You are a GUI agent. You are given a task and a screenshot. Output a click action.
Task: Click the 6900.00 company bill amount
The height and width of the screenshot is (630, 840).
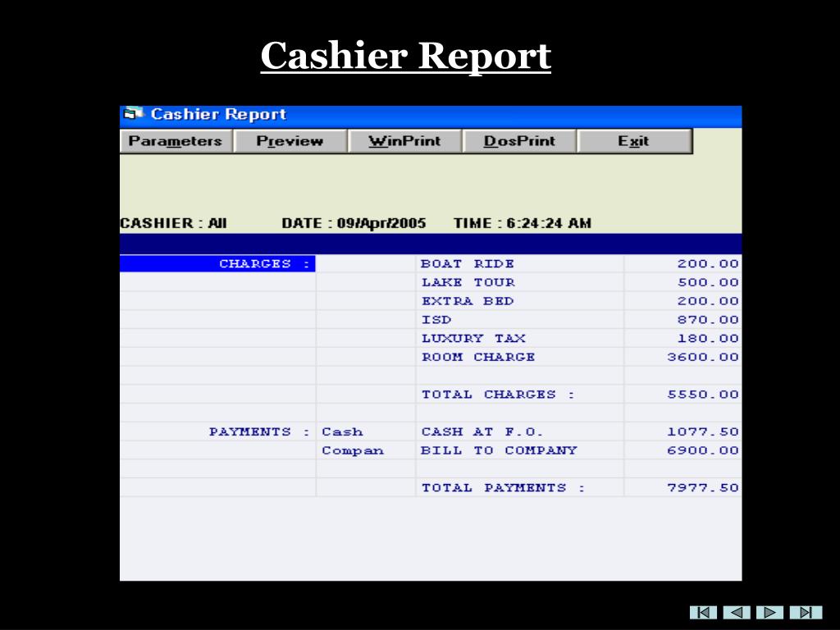[x=703, y=450]
